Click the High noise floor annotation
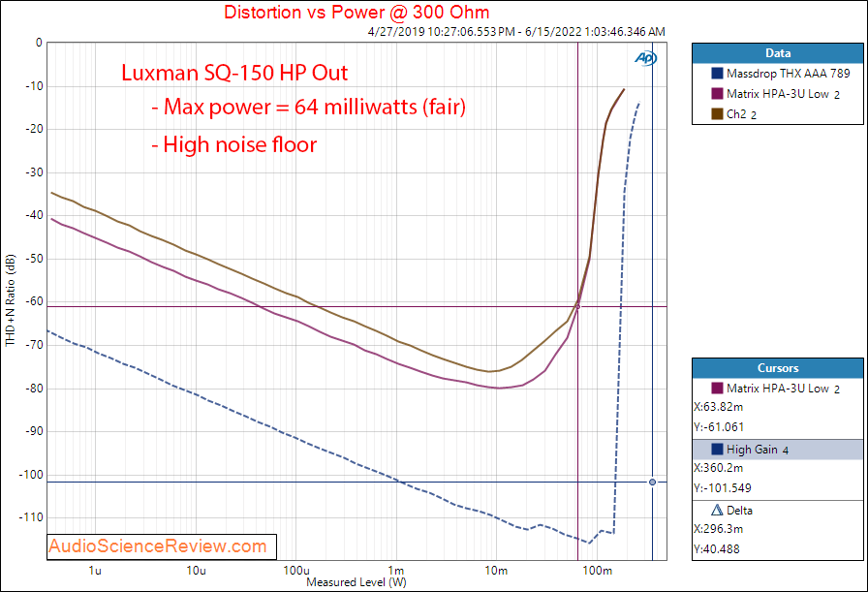The width and height of the screenshot is (868, 592). [234, 144]
